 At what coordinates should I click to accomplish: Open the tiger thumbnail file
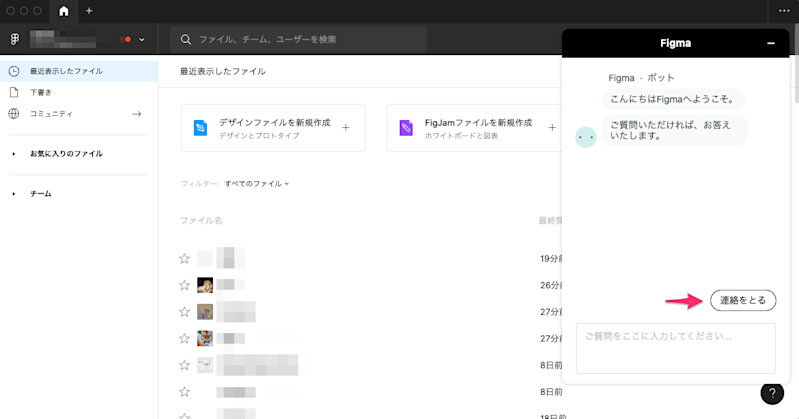tap(205, 338)
